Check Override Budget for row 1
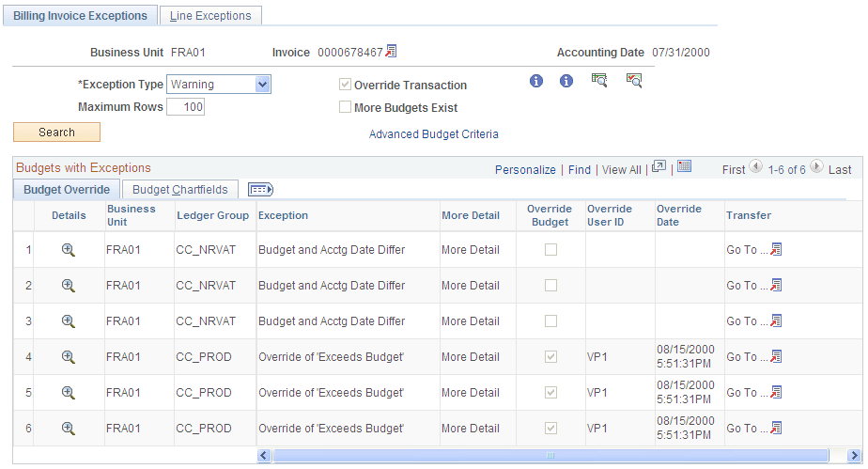The width and height of the screenshot is (868, 469). point(550,250)
